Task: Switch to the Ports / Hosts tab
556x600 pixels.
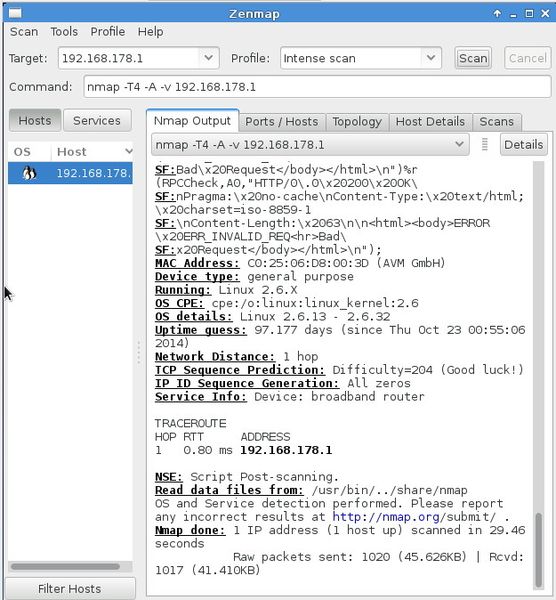Action: (x=282, y=122)
